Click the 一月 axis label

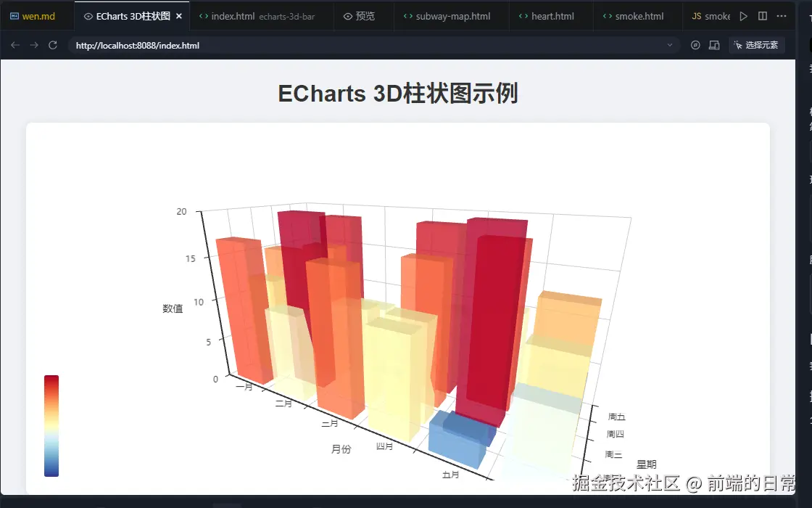click(x=244, y=387)
